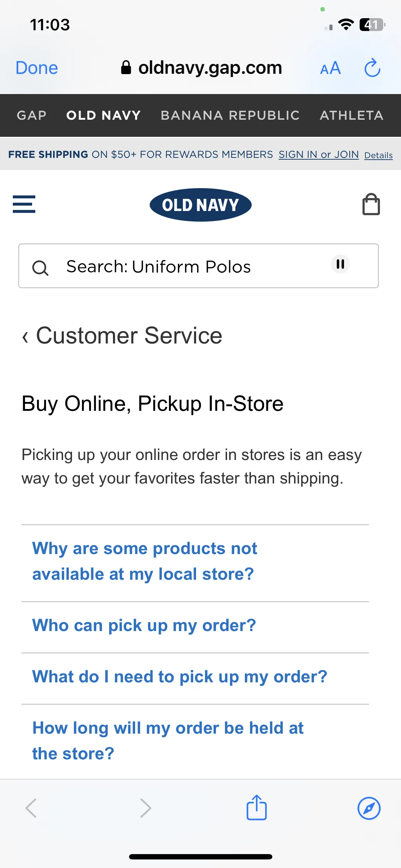The image size is (401, 868).
Task: Open the hamburger navigation menu
Action: [x=24, y=204]
